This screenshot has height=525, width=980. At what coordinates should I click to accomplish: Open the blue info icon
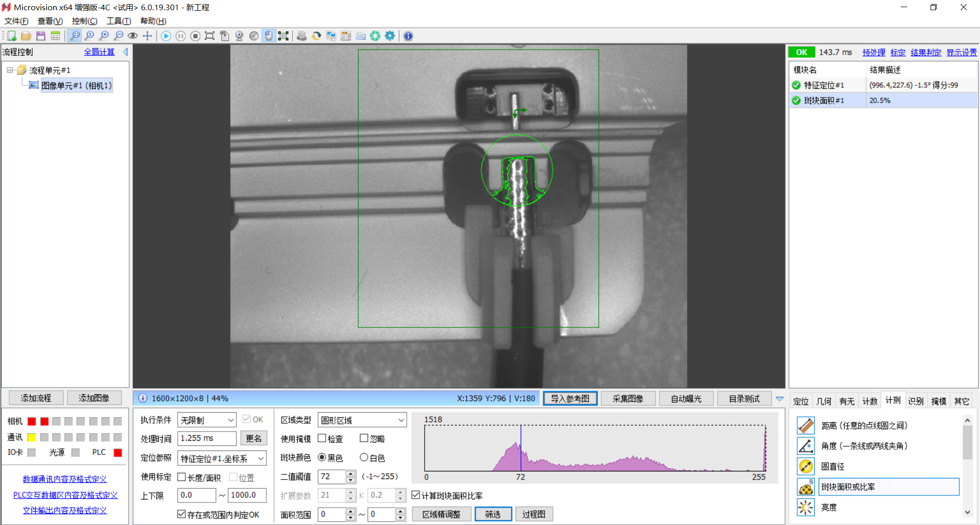pos(408,36)
